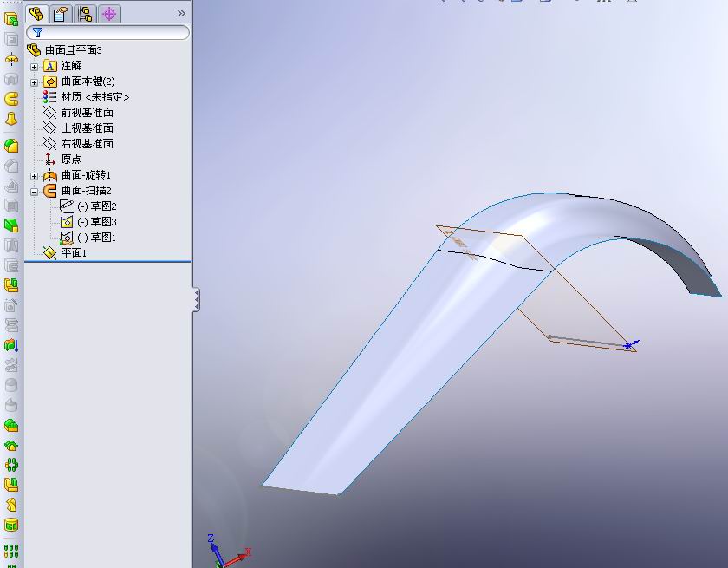
Task: Select the Lofted Boss/Base tool
Action: (11, 119)
